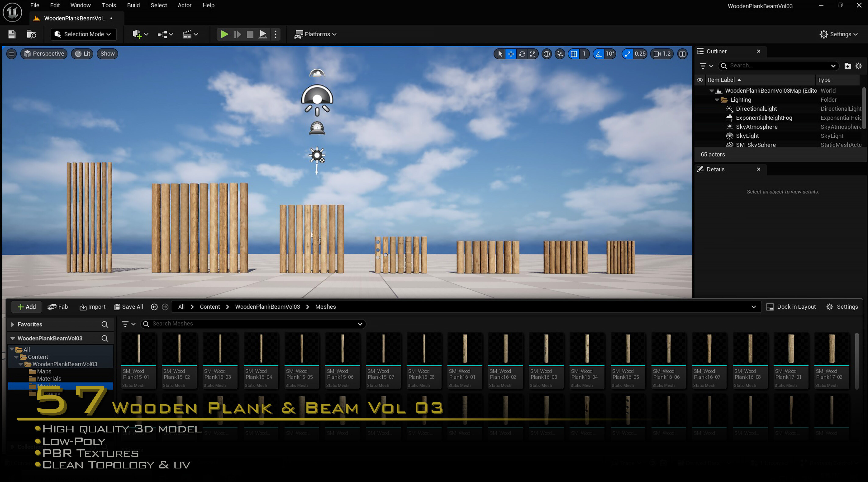Collapse the Lighting folder in Outliner
868x482 pixels.
(717, 100)
